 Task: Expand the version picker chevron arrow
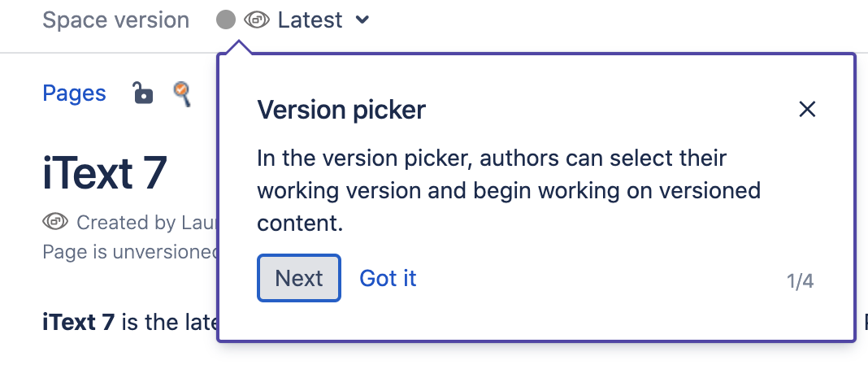tap(362, 20)
